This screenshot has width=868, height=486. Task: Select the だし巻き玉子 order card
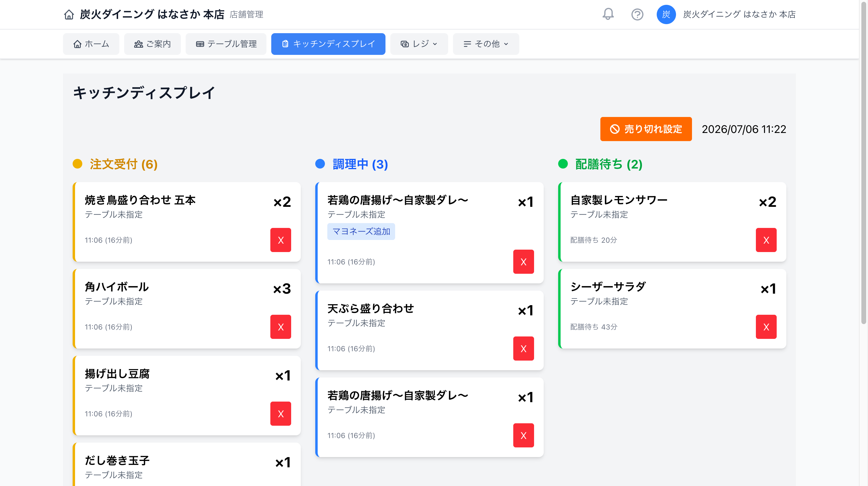coord(187,464)
